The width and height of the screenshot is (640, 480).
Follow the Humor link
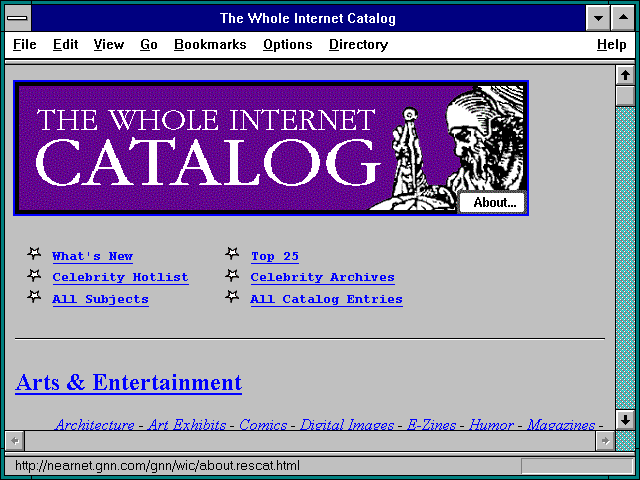[x=491, y=425]
